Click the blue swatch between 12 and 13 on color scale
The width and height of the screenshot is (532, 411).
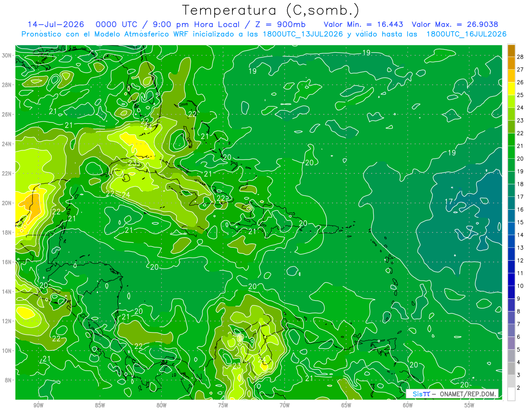tap(511, 254)
